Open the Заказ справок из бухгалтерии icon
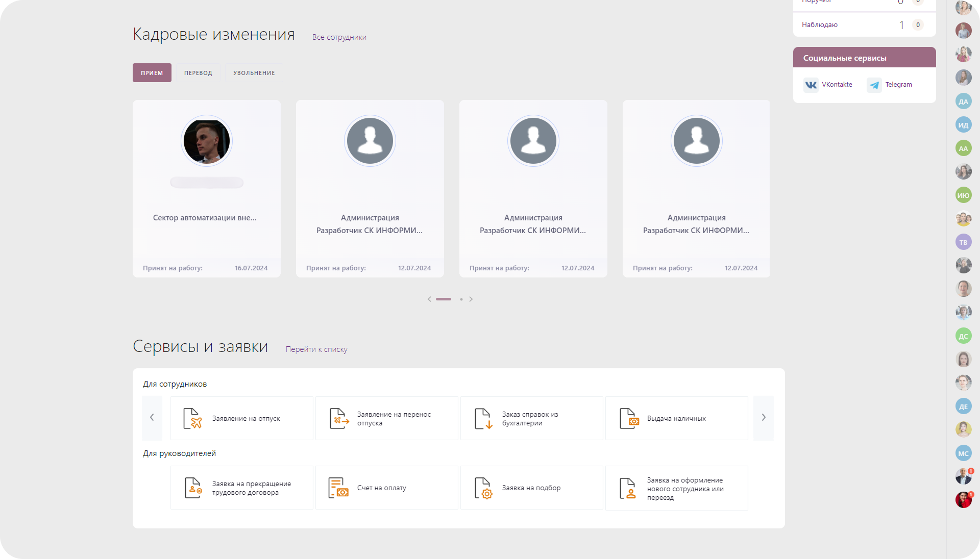Viewport: 980px width, 559px height. point(483,418)
